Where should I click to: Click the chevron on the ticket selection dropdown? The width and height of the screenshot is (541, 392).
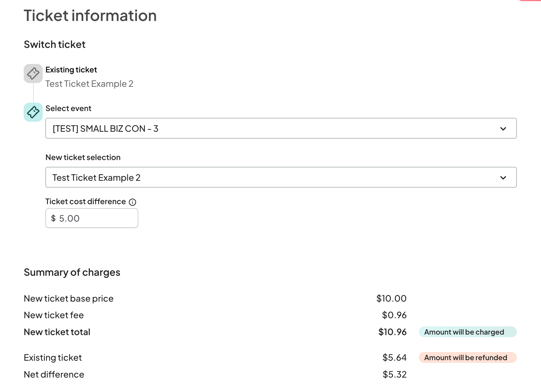click(x=503, y=177)
